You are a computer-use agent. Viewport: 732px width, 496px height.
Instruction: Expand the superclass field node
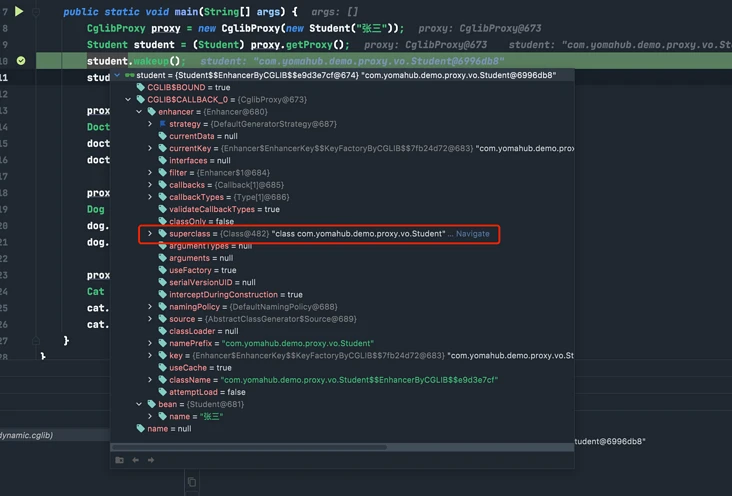(150, 234)
